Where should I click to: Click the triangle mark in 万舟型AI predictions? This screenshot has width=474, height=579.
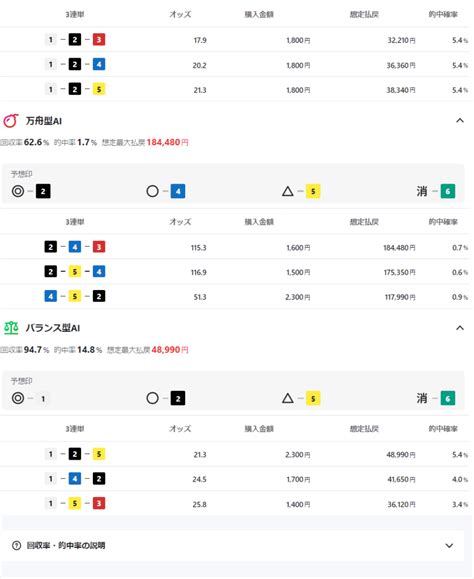pyautogui.click(x=288, y=191)
